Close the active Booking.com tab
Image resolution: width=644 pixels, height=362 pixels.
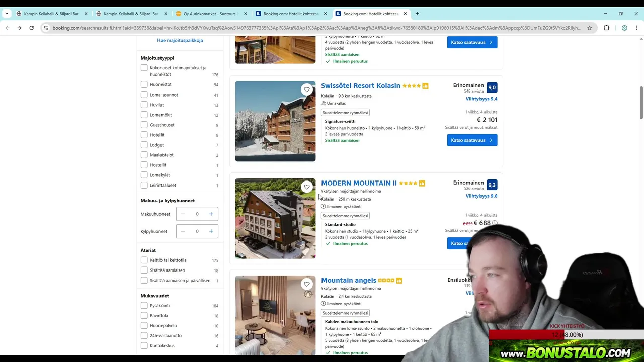pos(405,14)
